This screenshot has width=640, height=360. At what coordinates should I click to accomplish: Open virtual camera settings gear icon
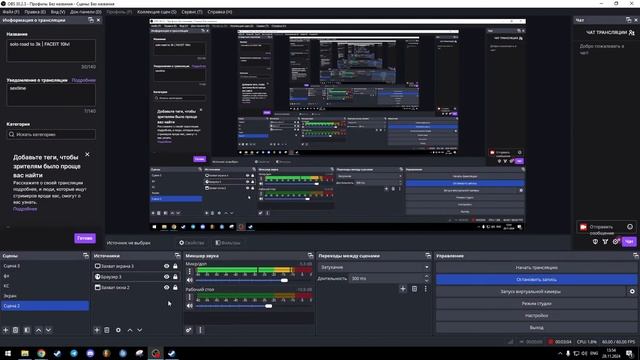(x=632, y=291)
